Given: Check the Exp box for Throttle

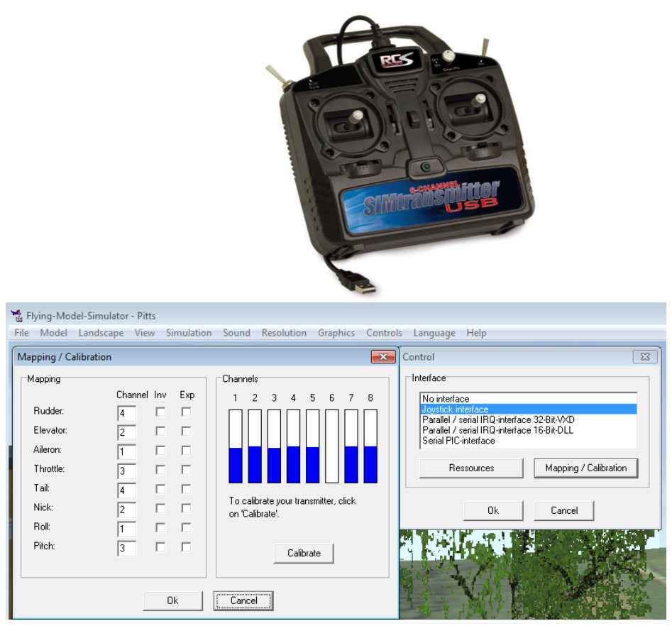Looking at the screenshot, I should 186,470.
